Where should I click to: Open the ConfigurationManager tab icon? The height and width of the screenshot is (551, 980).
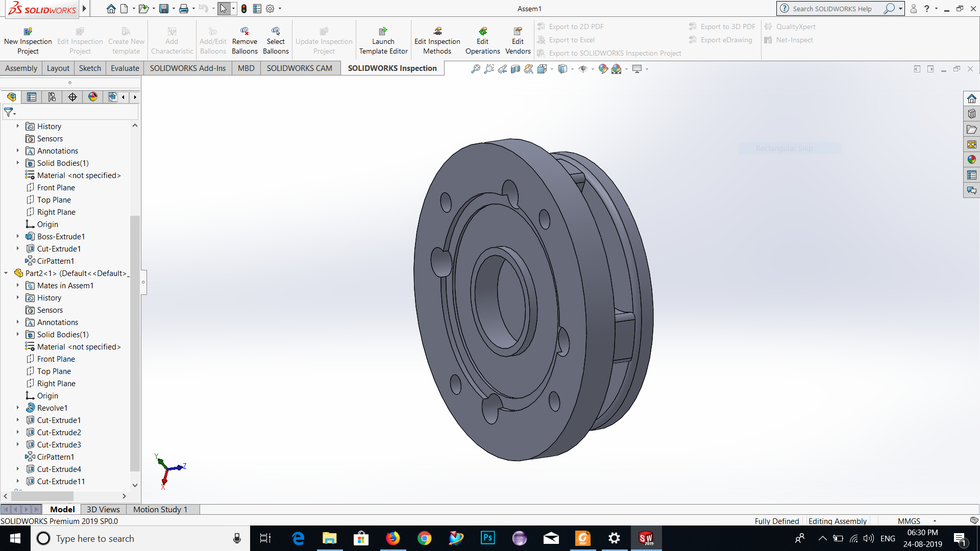(x=52, y=97)
